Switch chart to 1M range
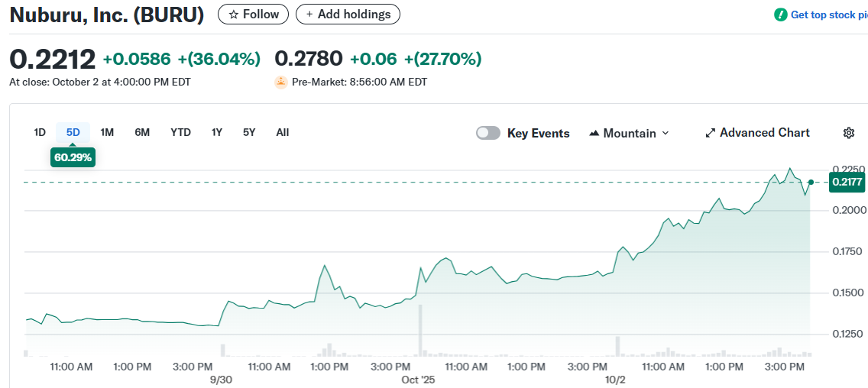 pyautogui.click(x=107, y=132)
